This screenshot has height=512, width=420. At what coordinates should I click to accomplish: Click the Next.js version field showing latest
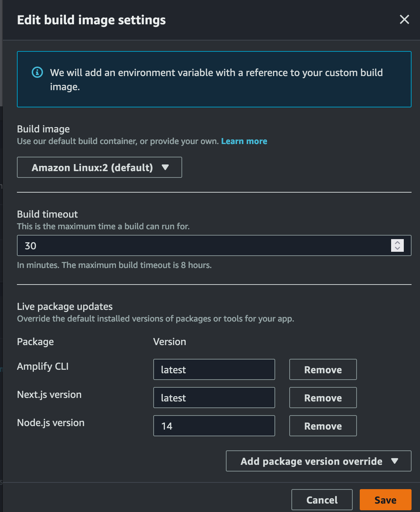[214, 398]
